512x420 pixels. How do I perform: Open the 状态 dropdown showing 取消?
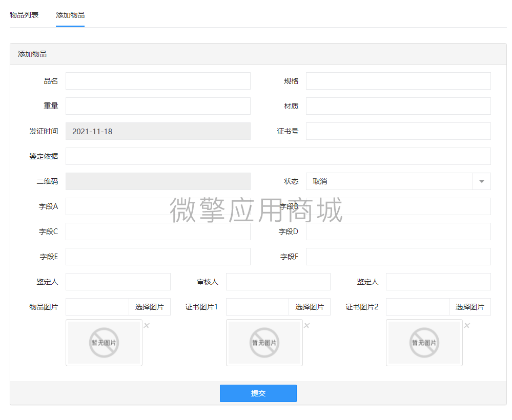pos(398,181)
